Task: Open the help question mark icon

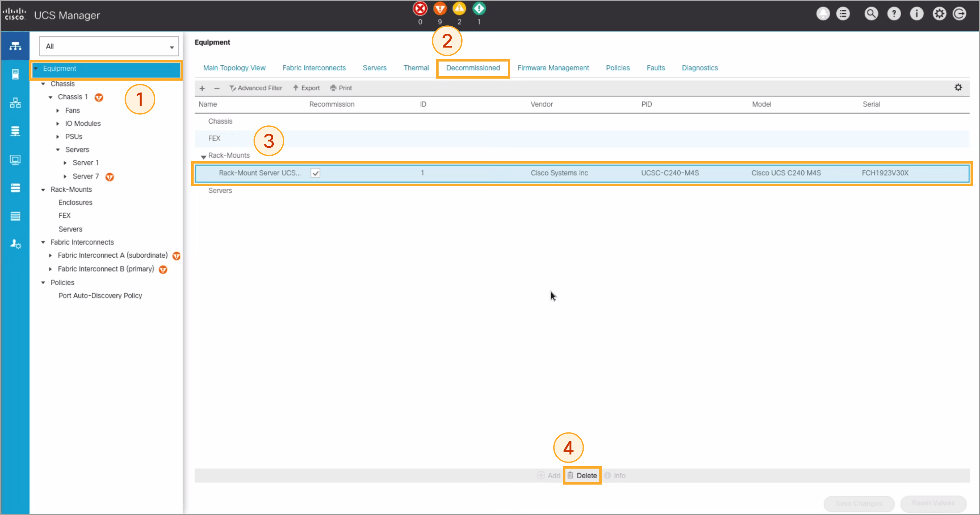Action: point(894,14)
